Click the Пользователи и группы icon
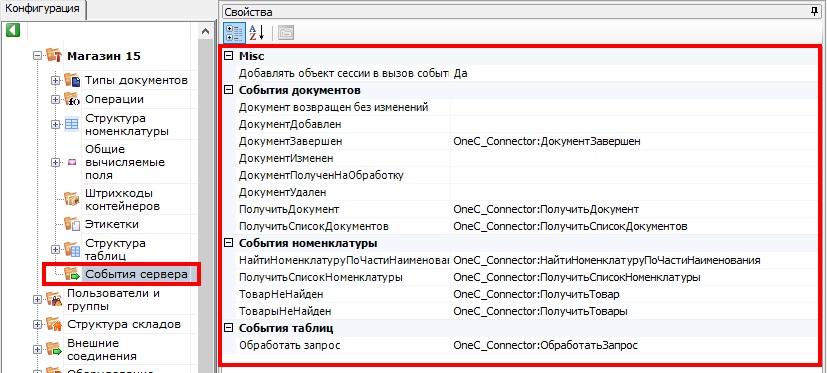This screenshot has height=373, width=827. [54, 299]
